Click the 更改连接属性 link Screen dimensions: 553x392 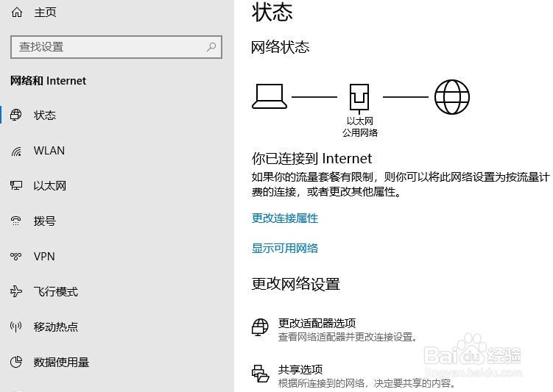tap(285, 218)
